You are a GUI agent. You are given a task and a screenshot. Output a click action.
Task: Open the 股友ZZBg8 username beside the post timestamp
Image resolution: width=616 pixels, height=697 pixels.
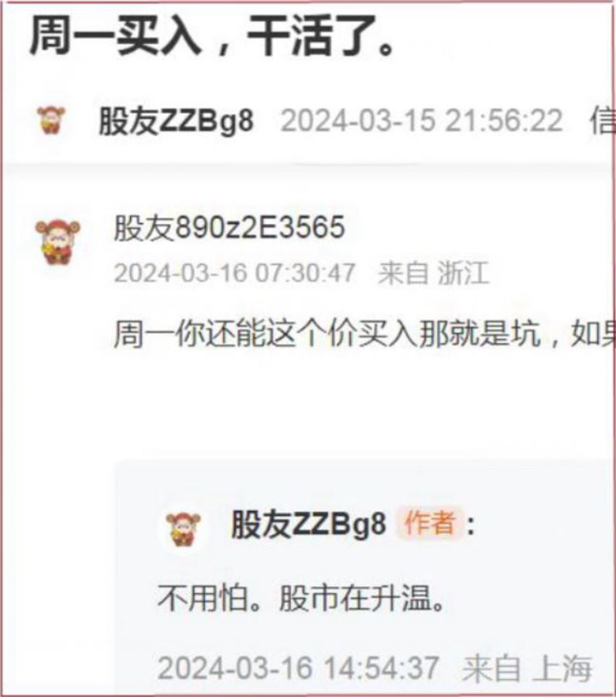point(176,121)
